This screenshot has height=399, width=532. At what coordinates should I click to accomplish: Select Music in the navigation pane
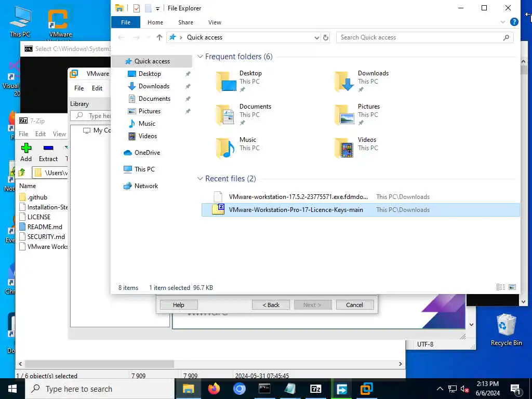tap(147, 124)
